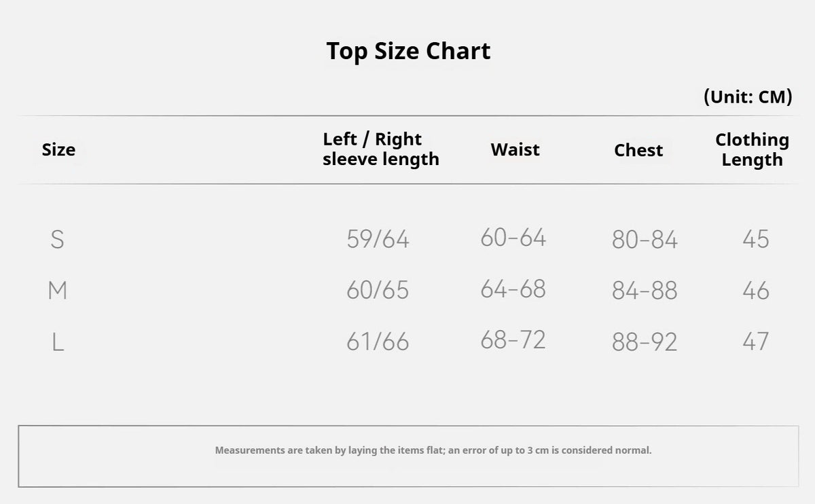Screen dimensions: 815x504
Task: Click the Waist column header
Action: click(x=515, y=149)
